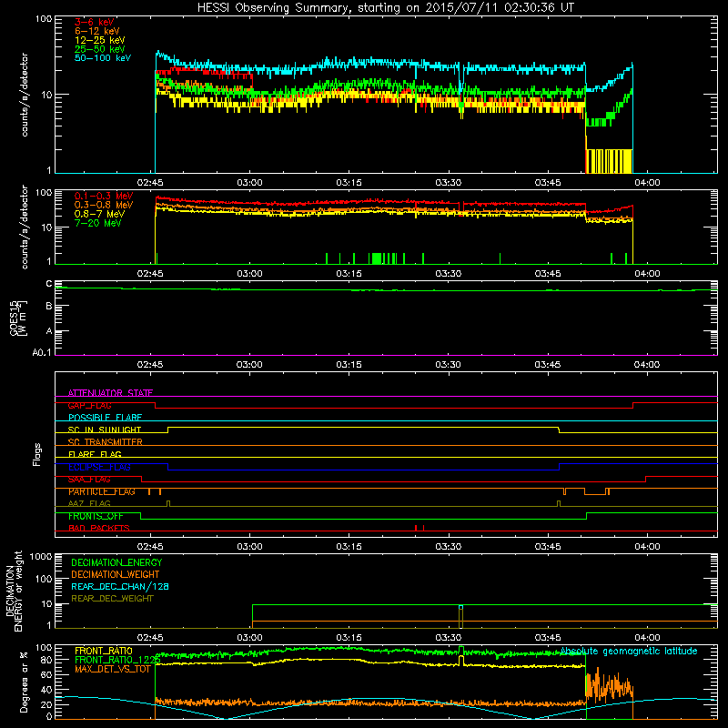Click the Flags panel axis label
The width and height of the screenshot is (728, 728).
37,455
